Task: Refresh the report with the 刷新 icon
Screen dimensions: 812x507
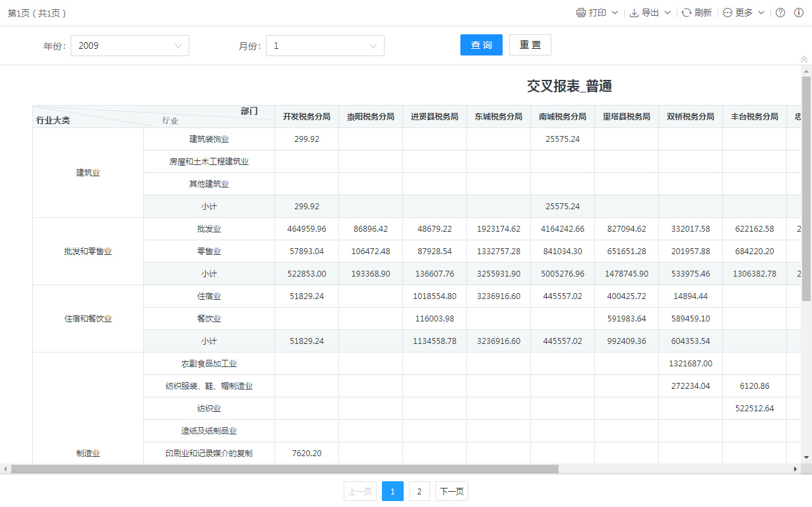Action: pos(687,13)
